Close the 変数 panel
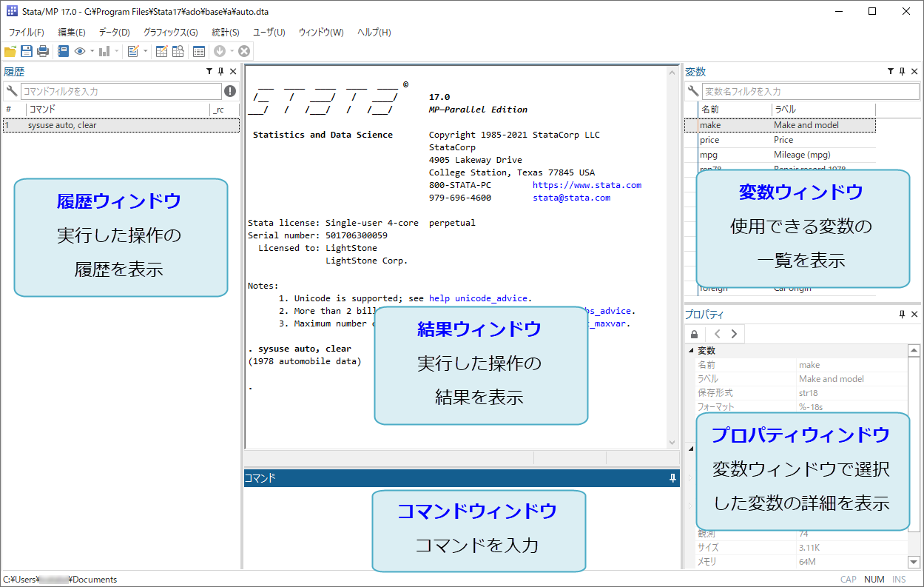The width and height of the screenshot is (924, 587). [914, 72]
